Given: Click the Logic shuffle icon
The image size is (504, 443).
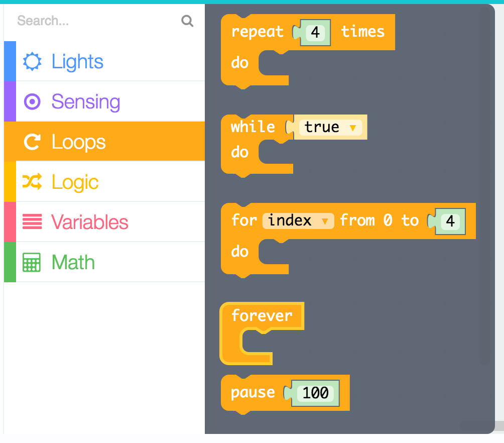Looking at the screenshot, I should [x=33, y=182].
